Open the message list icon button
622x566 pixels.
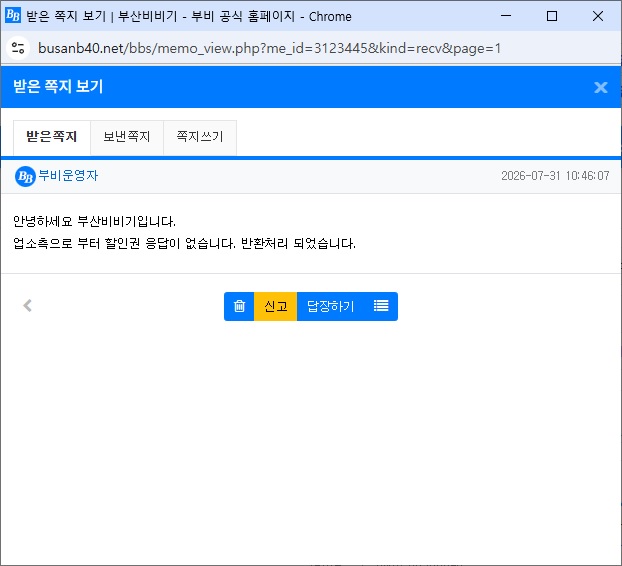coord(381,306)
